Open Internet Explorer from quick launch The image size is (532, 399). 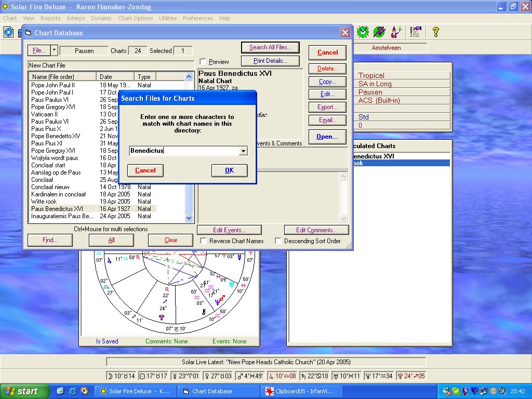tap(72, 391)
